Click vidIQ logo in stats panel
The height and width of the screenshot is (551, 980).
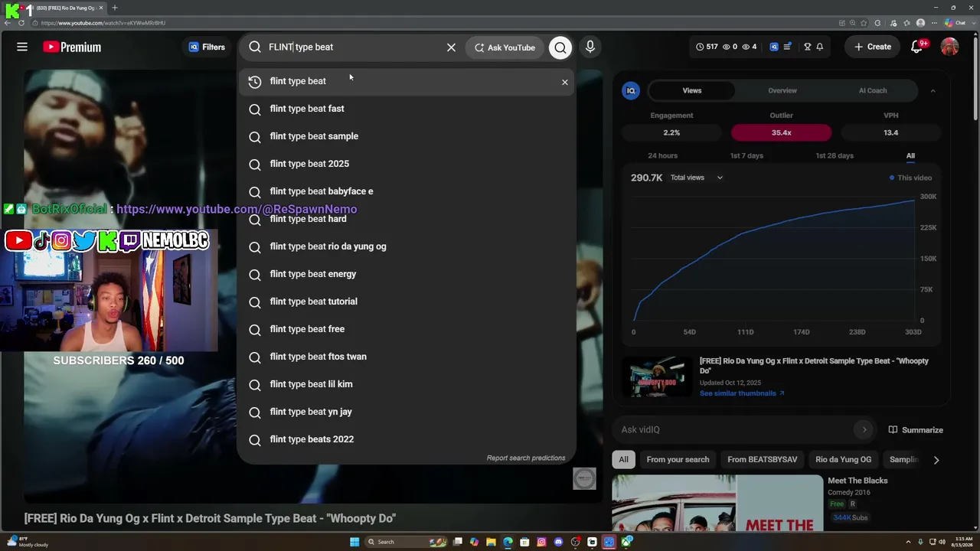[631, 90]
